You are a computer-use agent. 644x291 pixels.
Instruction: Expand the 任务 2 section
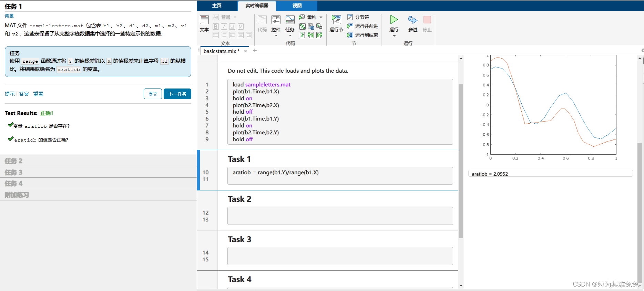click(x=98, y=161)
